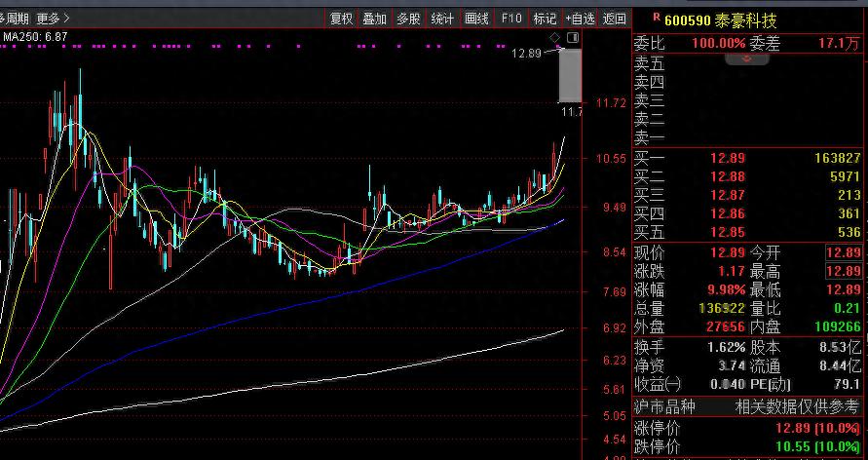Screen dimensions: 868x460
Task: Click the 涨跌 value 1.17
Action: (732, 272)
